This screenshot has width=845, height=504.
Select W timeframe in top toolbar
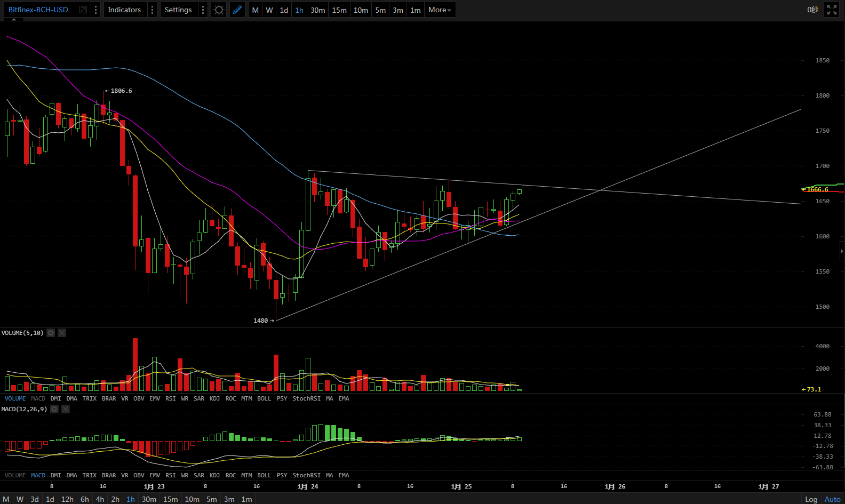(269, 10)
